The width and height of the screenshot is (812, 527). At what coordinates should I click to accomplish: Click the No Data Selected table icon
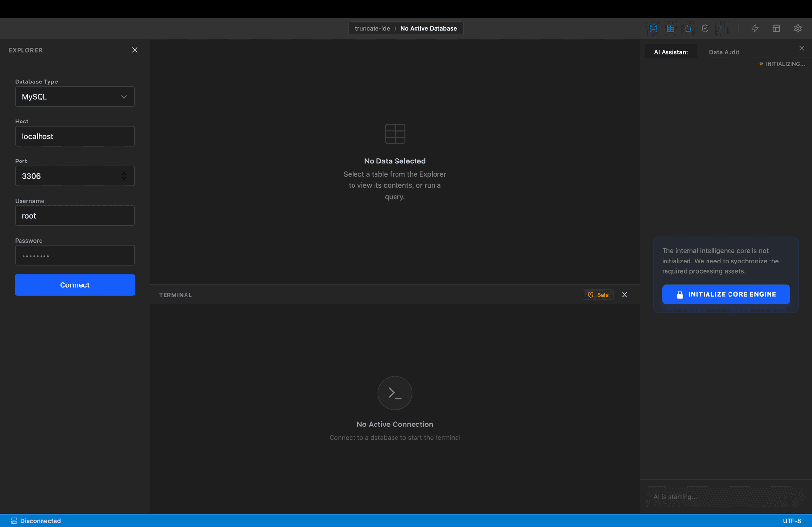pyautogui.click(x=395, y=134)
